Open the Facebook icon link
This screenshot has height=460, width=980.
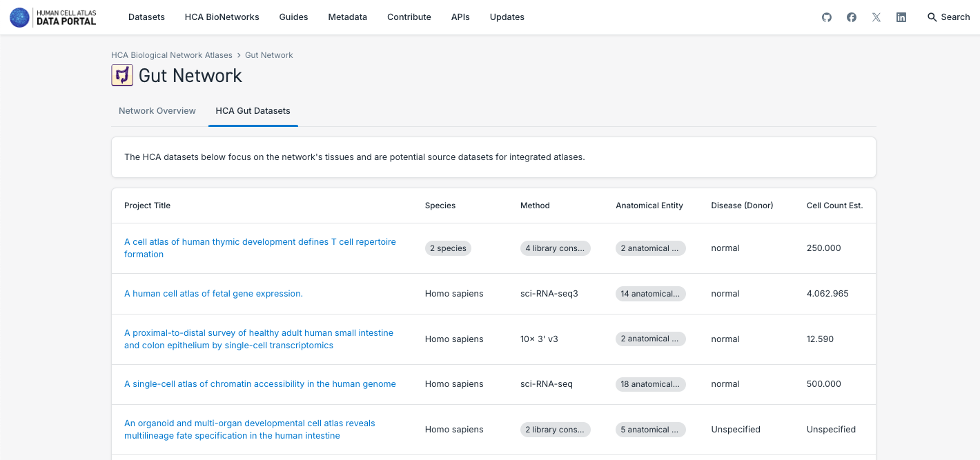tap(852, 17)
